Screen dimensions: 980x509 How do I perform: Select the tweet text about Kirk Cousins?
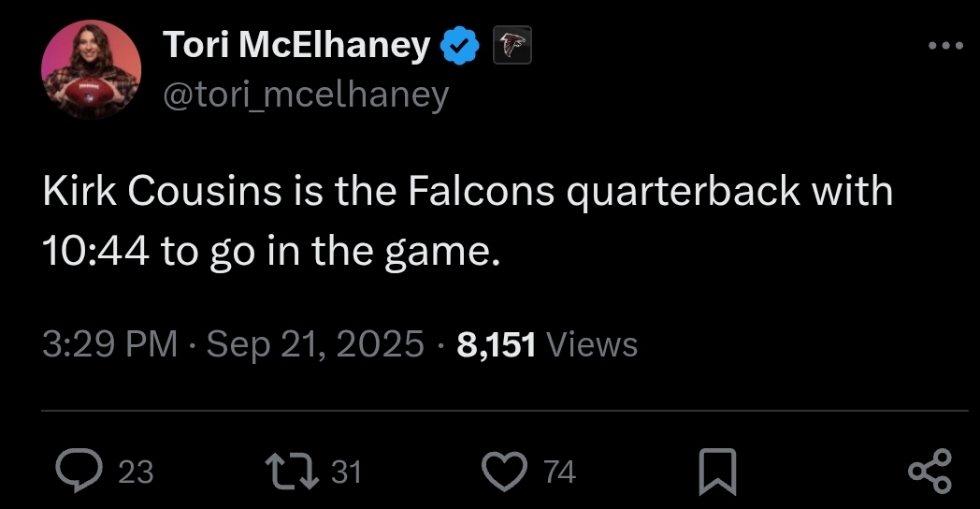pos(468,220)
